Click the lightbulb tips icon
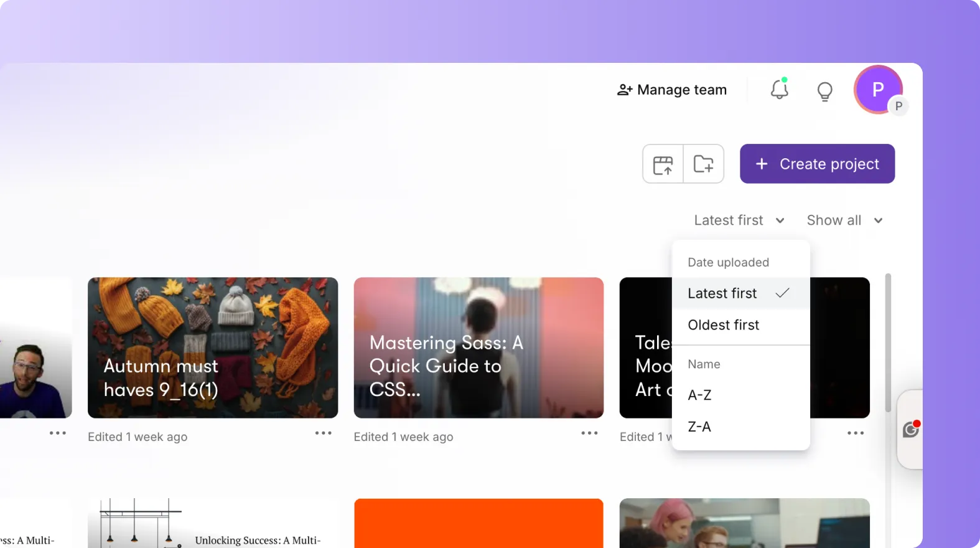 [824, 91]
